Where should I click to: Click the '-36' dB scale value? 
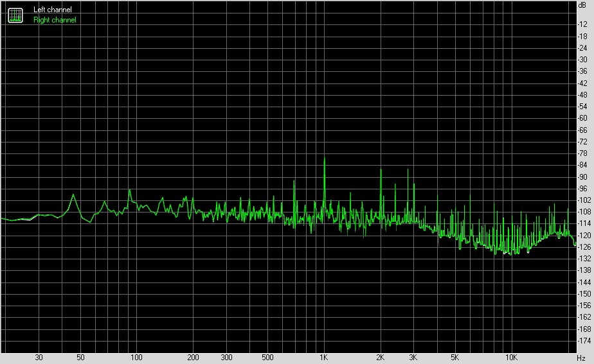582,71
